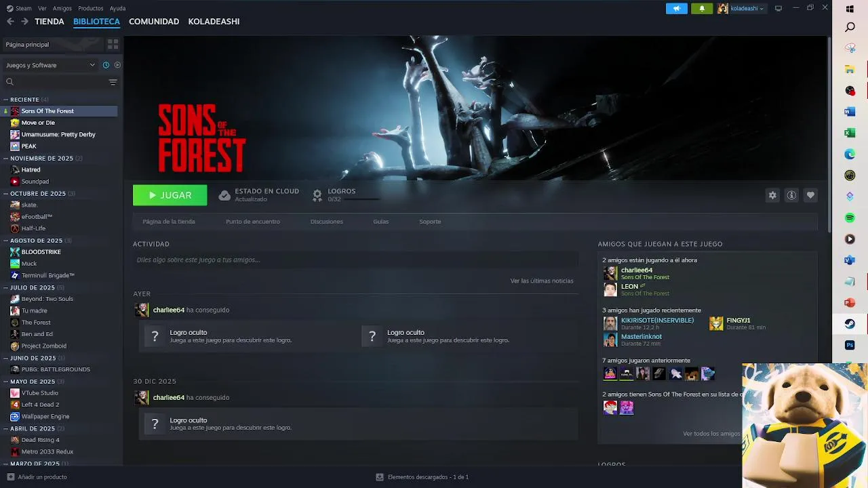
Task: Open the blue megaphone announcements button
Action: [x=676, y=8]
